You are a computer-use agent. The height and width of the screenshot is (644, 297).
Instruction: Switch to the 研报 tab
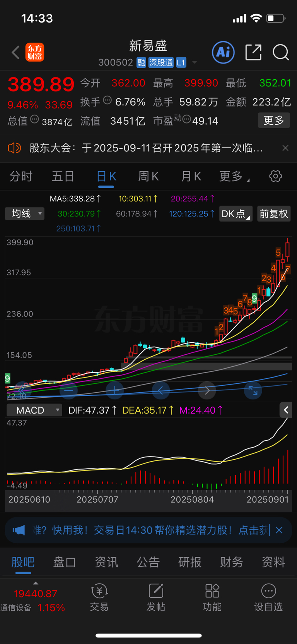click(190, 562)
